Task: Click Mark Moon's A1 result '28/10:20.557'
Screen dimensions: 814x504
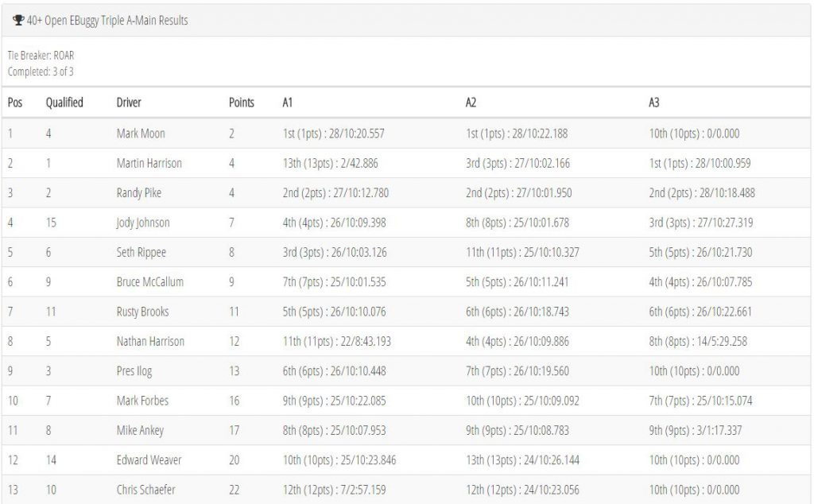Action: (357, 134)
